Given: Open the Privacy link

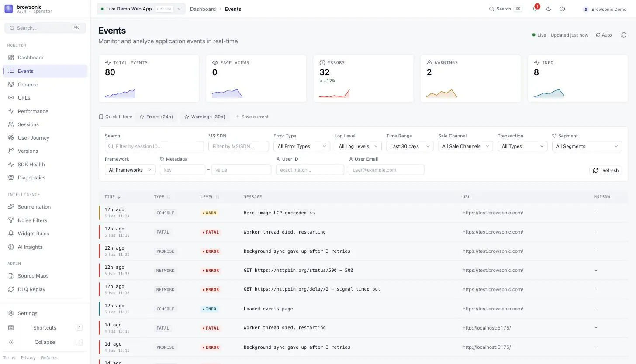Looking at the screenshot, I should tap(28, 358).
